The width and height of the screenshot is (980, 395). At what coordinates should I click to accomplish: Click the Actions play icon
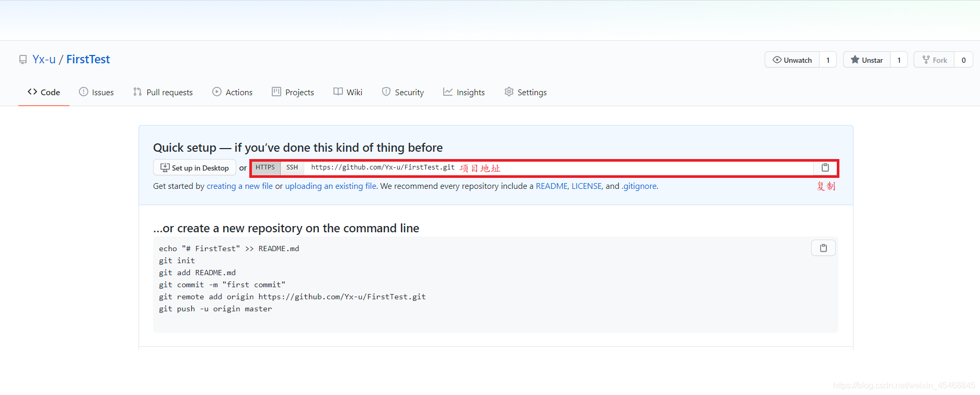[217, 92]
